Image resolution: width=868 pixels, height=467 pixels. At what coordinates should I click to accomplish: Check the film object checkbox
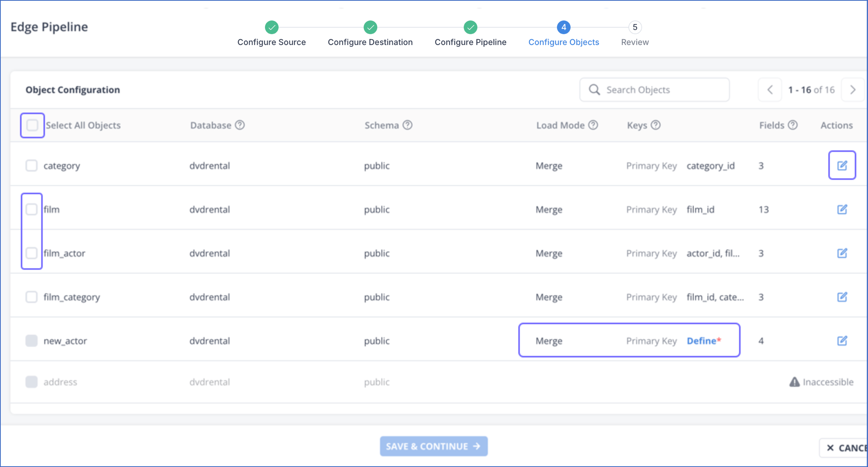coord(32,209)
